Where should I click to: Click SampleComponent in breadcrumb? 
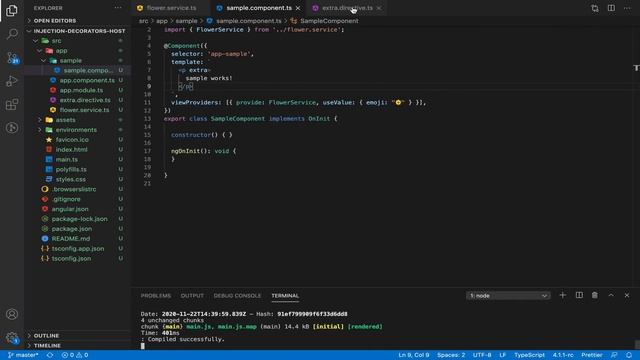[x=329, y=21]
